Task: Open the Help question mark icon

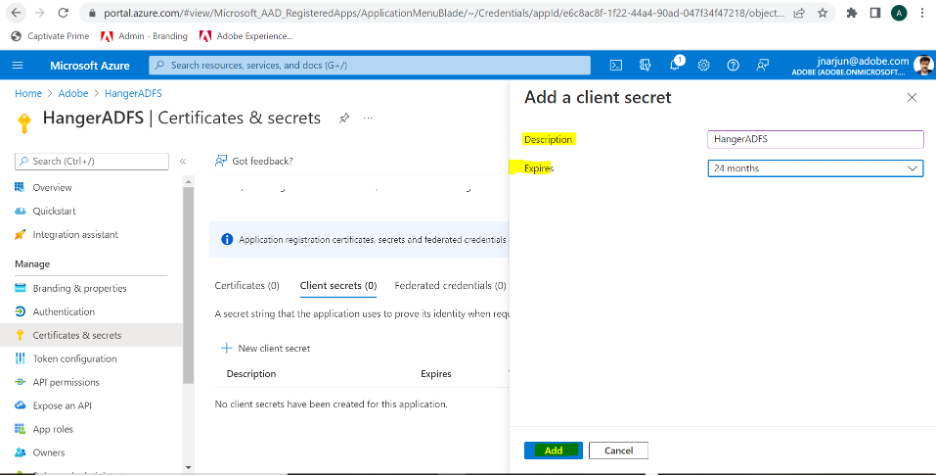Action: pyautogui.click(x=733, y=65)
